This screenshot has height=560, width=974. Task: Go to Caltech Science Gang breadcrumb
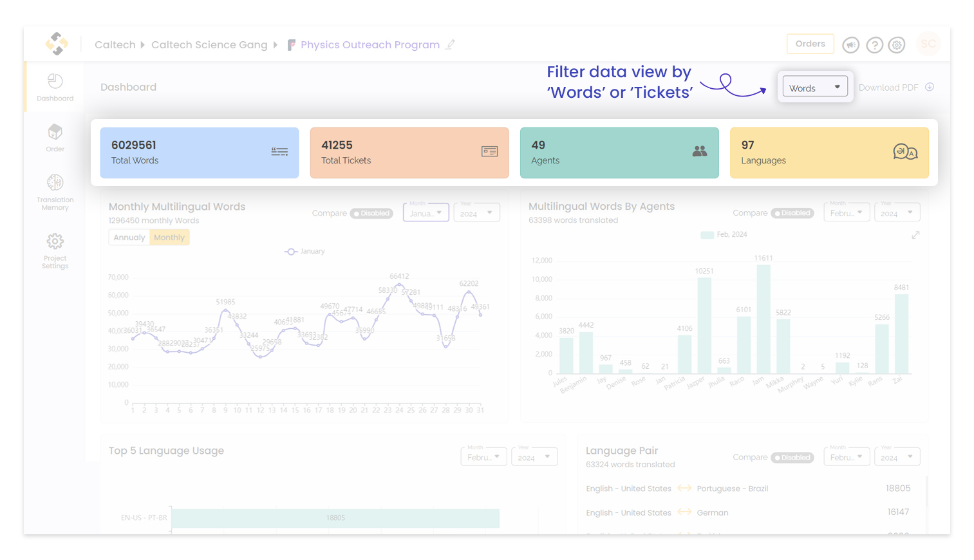coord(209,45)
